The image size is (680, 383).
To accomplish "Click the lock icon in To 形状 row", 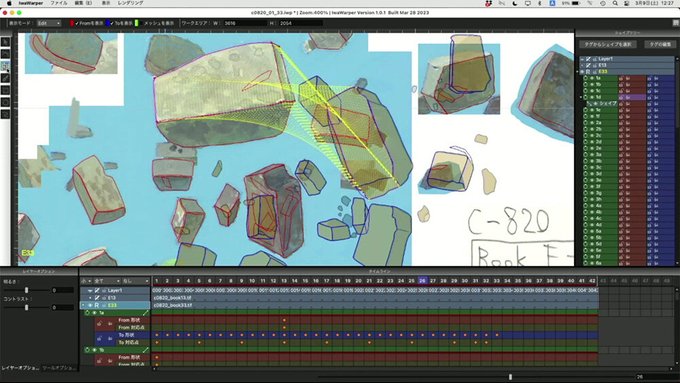I will (100, 338).
